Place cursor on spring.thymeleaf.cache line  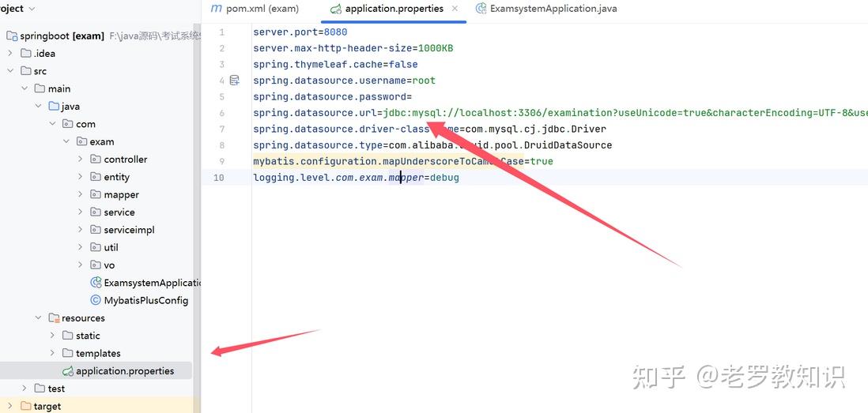pos(335,64)
